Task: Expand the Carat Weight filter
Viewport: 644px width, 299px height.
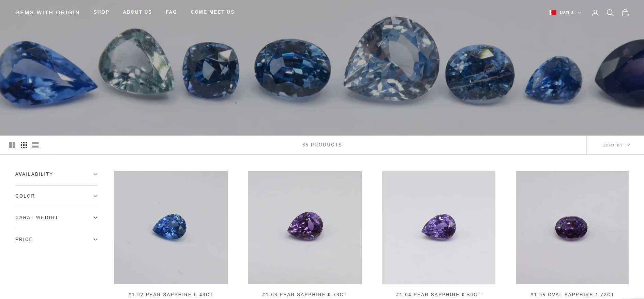Action: [x=56, y=218]
